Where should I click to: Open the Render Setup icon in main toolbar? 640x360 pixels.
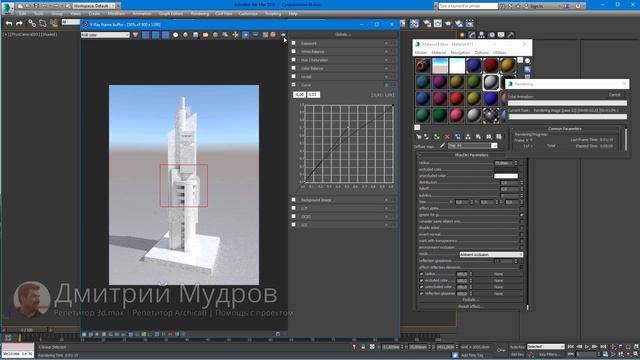427,24
